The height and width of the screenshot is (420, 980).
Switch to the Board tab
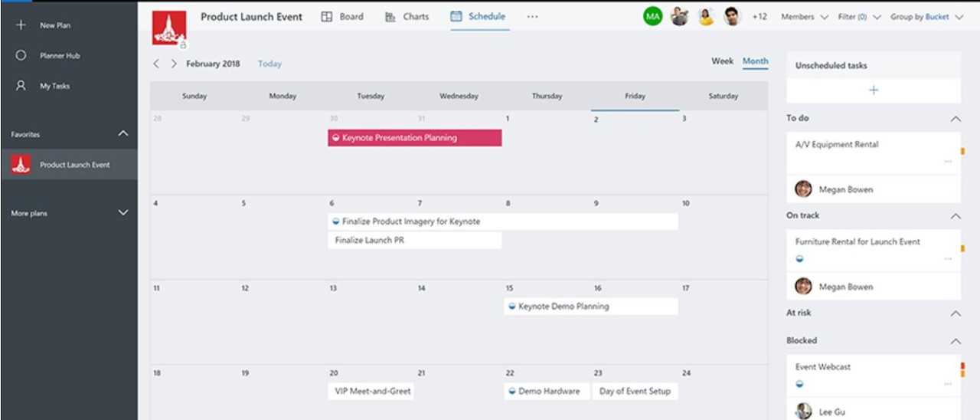coord(342,16)
